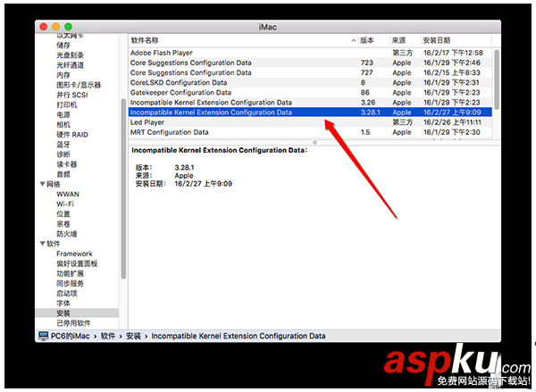Open 宗卷 in sidebar
The height and width of the screenshot is (392, 536).
click(x=63, y=223)
